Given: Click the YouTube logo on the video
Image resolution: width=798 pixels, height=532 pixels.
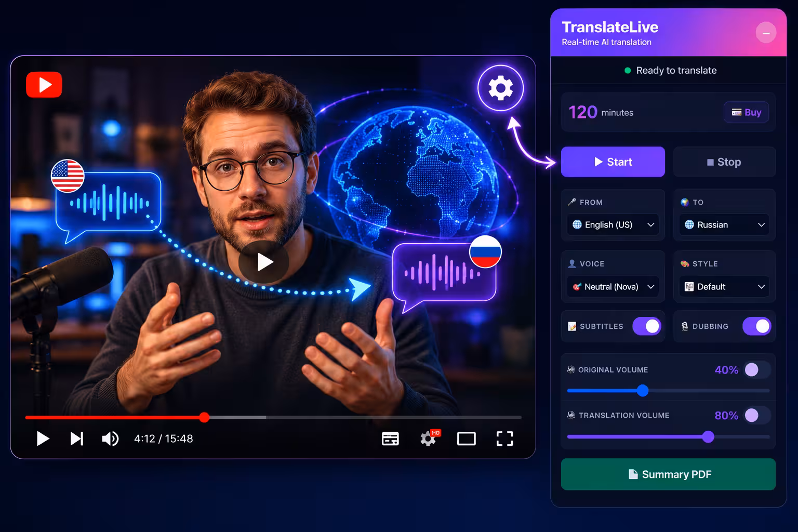Looking at the screenshot, I should click(44, 85).
